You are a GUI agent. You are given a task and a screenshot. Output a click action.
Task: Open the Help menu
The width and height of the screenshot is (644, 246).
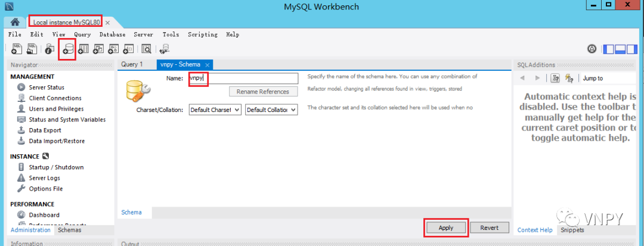tap(233, 35)
